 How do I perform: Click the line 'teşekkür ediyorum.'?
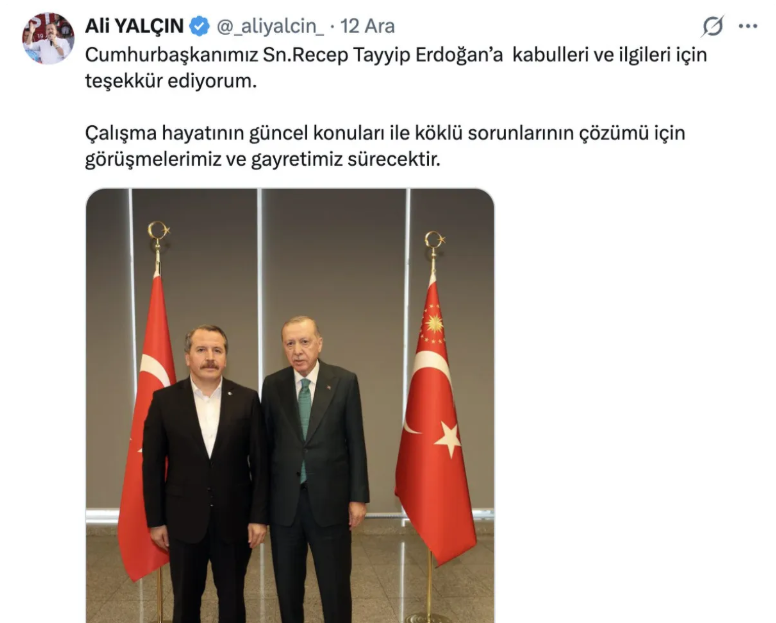pyautogui.click(x=171, y=81)
